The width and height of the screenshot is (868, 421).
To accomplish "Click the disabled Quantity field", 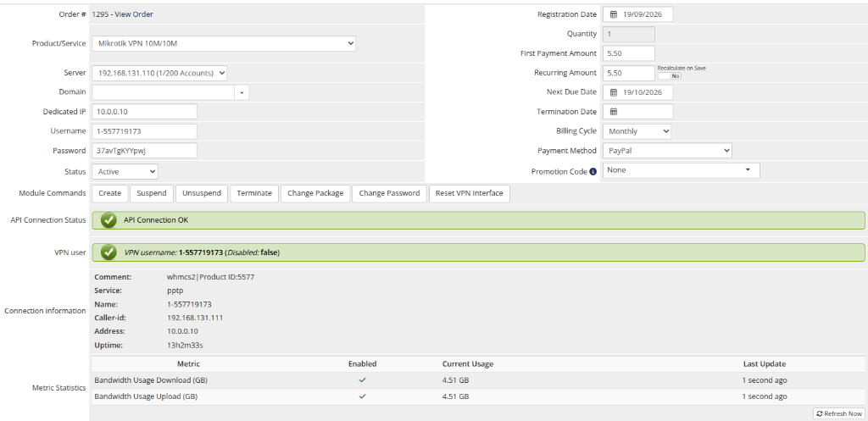I will click(629, 34).
